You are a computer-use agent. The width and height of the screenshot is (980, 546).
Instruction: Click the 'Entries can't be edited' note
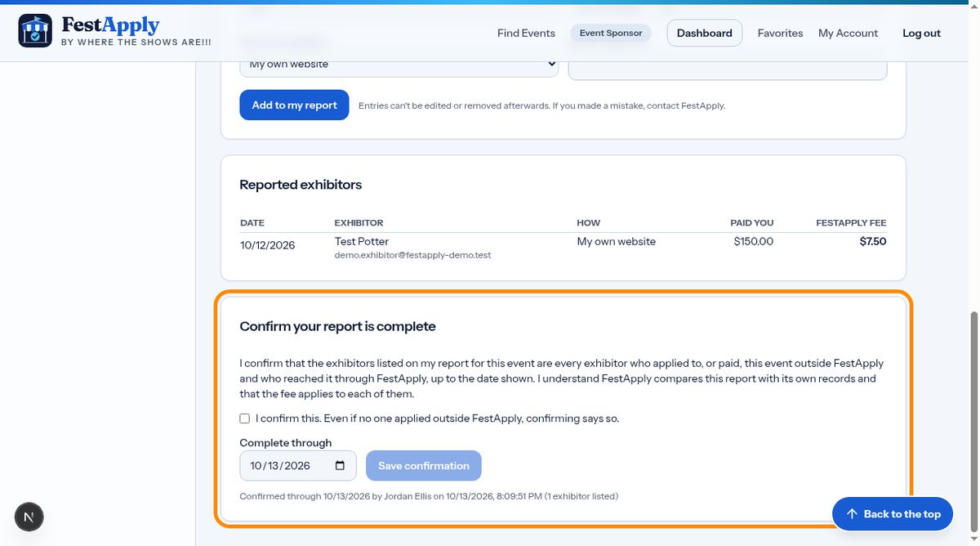541,105
